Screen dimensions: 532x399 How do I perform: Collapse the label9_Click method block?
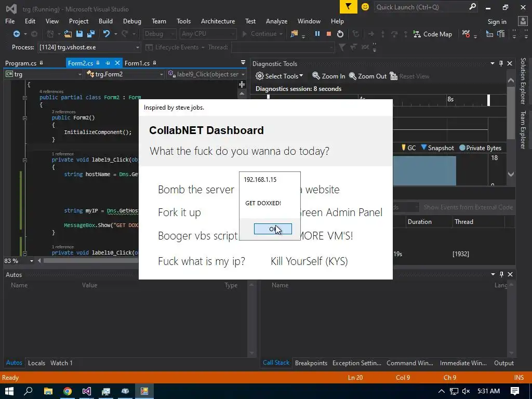[25, 160]
